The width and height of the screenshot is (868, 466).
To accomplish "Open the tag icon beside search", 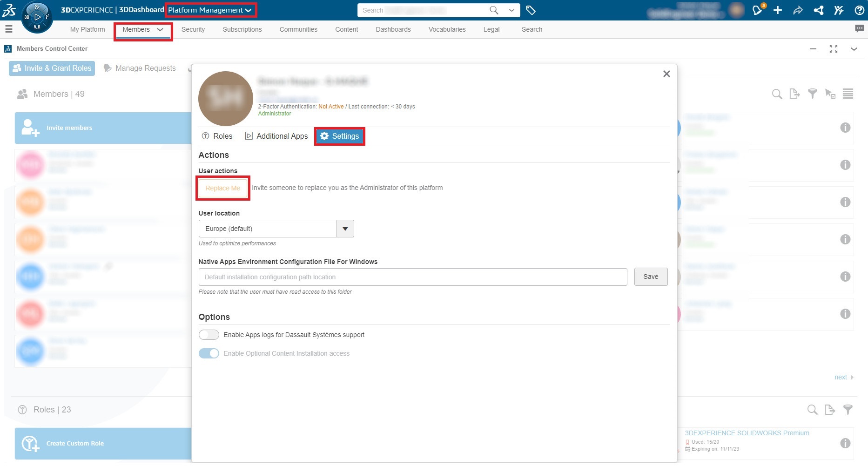I will coord(531,10).
